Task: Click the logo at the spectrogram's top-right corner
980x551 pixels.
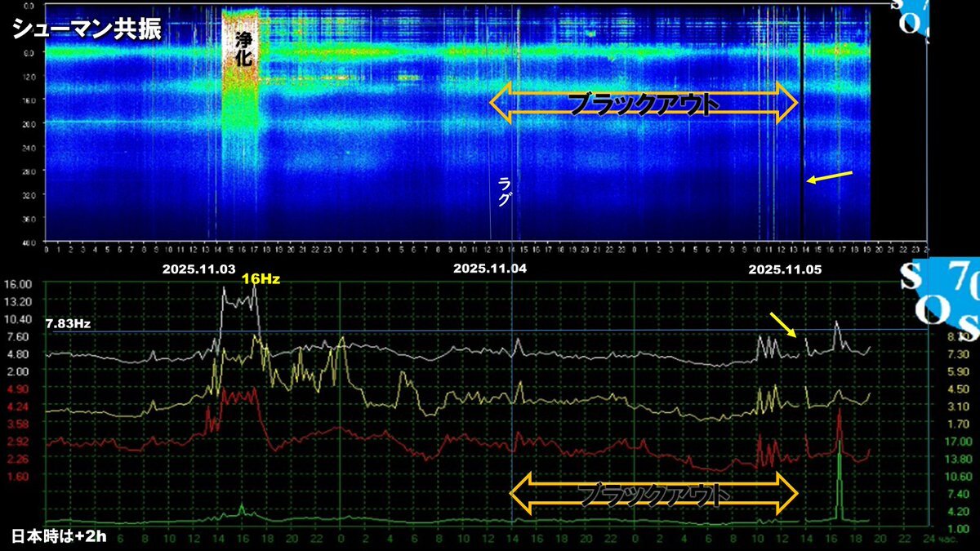Action: [x=910, y=16]
